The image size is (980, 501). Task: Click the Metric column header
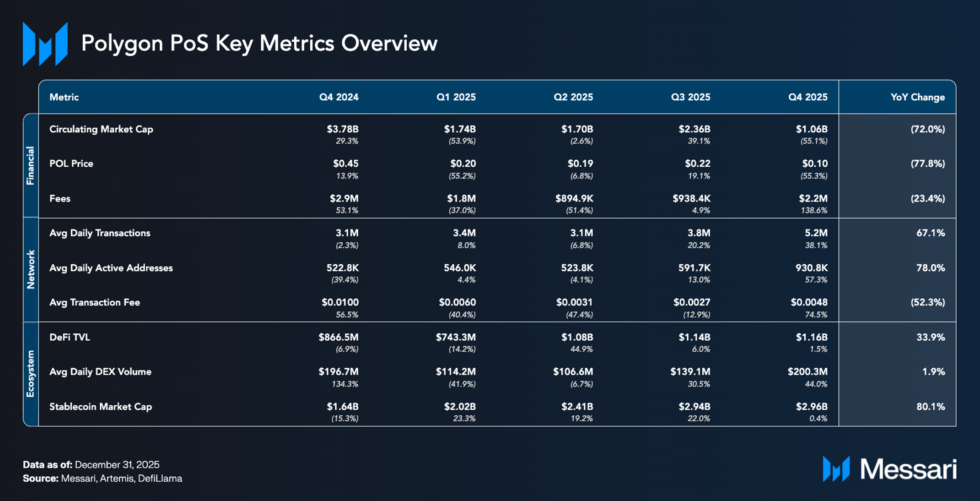[64, 97]
